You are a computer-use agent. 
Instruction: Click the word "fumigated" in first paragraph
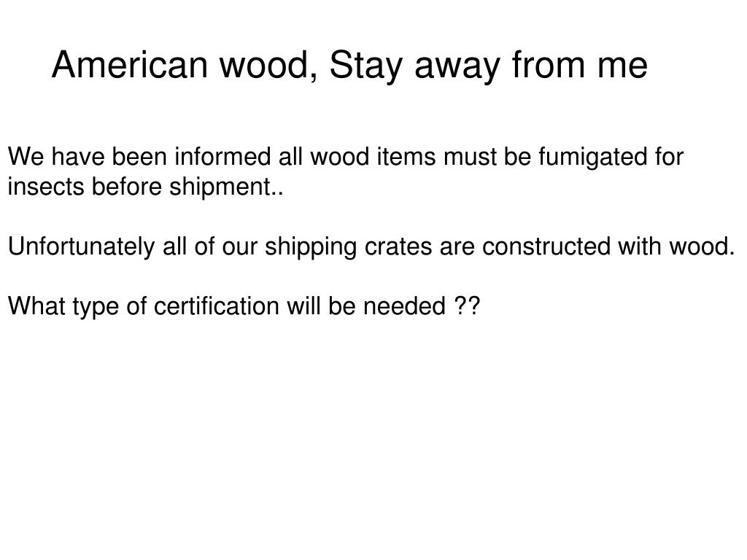593,157
